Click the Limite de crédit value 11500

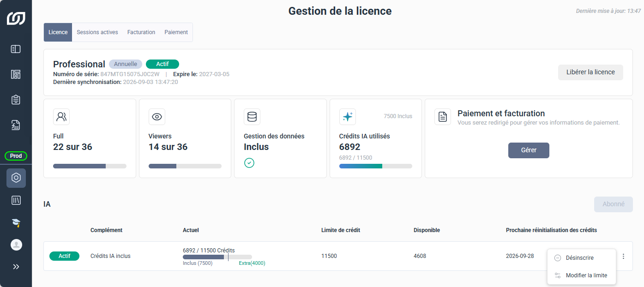click(x=329, y=256)
